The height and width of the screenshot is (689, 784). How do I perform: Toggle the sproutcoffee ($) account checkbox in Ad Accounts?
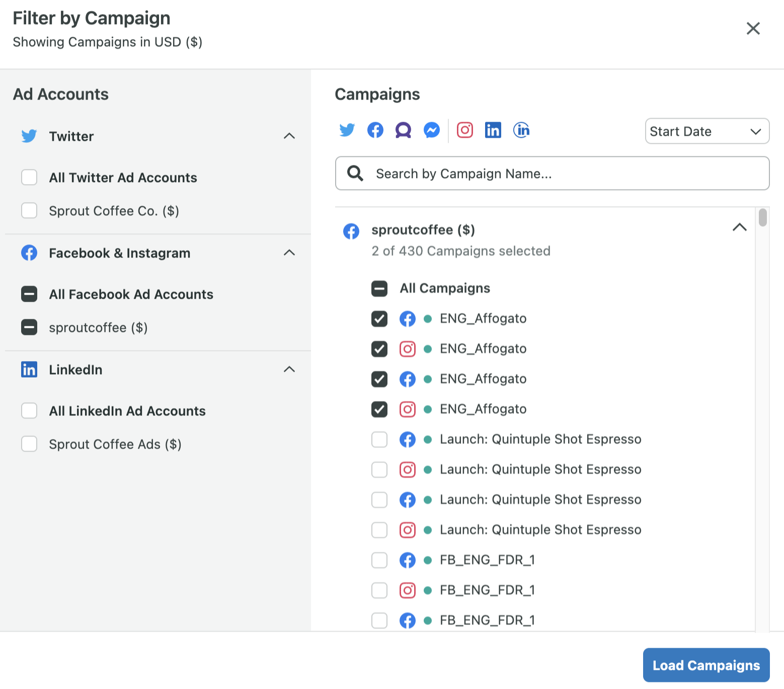(29, 327)
